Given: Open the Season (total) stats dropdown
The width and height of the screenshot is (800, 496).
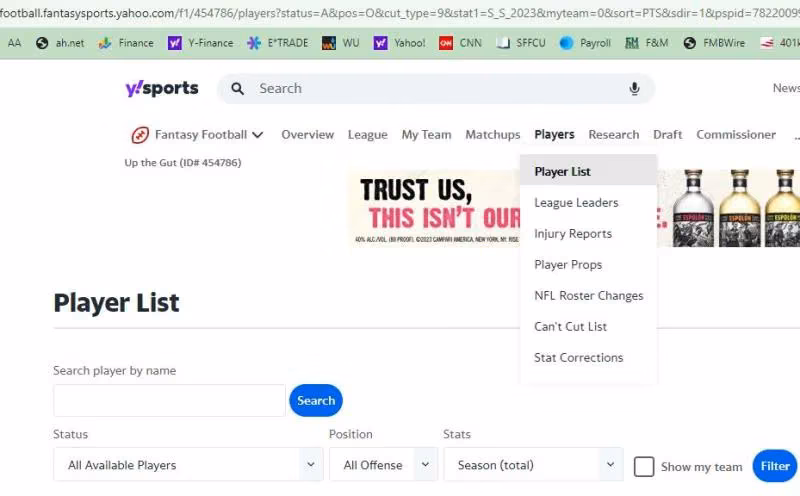Looking at the screenshot, I should (534, 464).
